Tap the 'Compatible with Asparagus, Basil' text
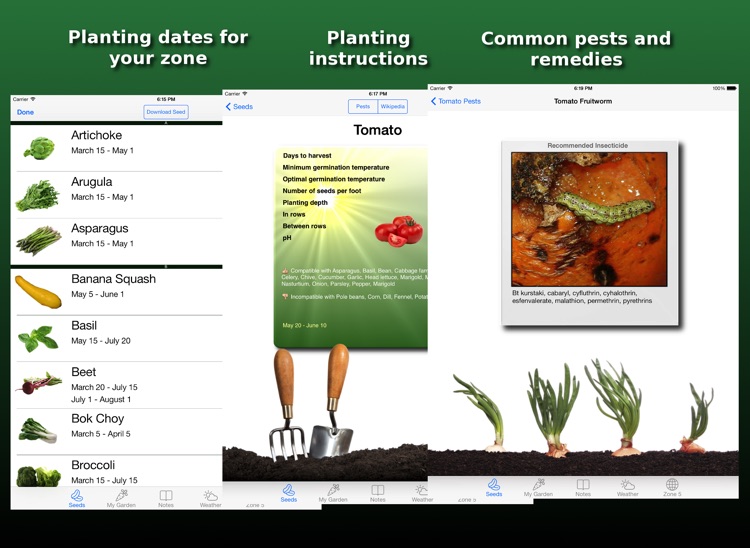 [354, 277]
